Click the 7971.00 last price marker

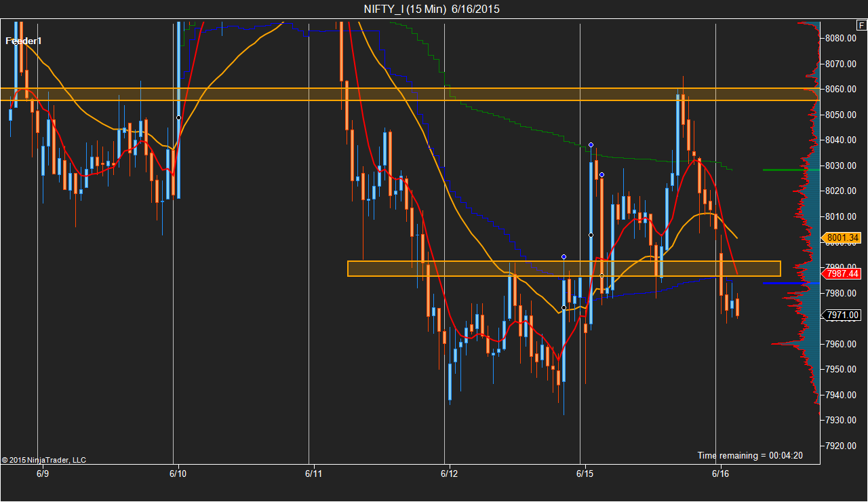click(843, 315)
